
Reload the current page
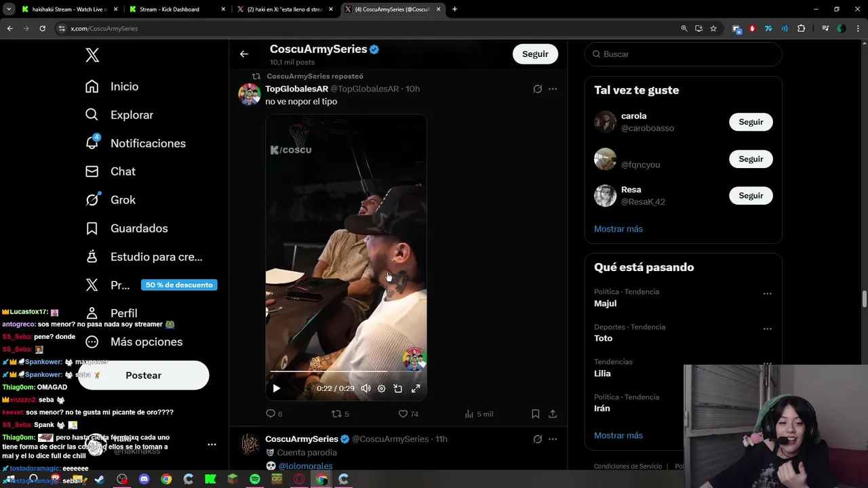coord(42,28)
